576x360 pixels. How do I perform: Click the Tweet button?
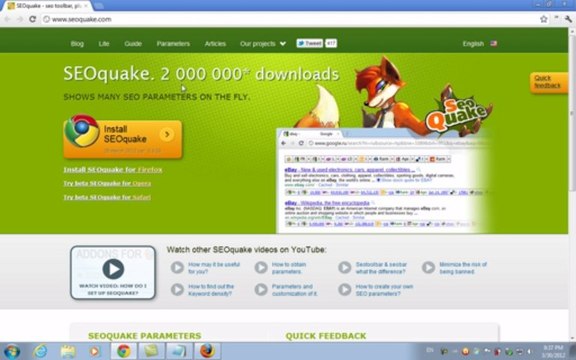[310, 43]
